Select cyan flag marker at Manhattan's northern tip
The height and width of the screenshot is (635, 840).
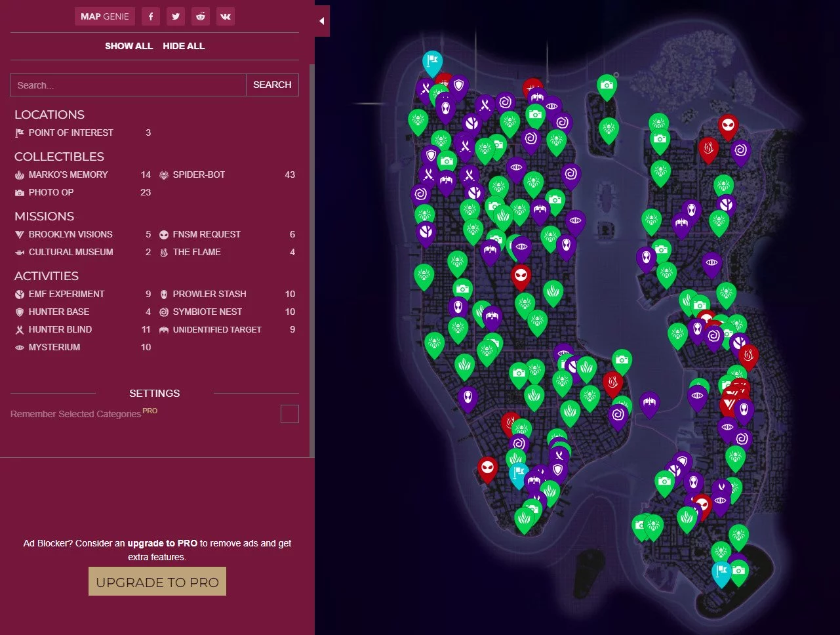click(432, 63)
